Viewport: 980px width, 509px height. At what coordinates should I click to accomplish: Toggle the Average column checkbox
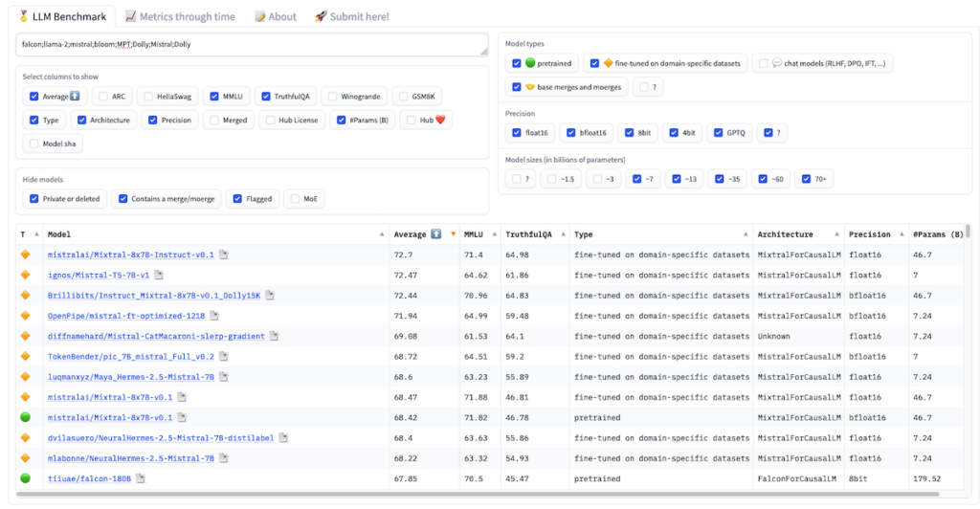click(x=34, y=97)
